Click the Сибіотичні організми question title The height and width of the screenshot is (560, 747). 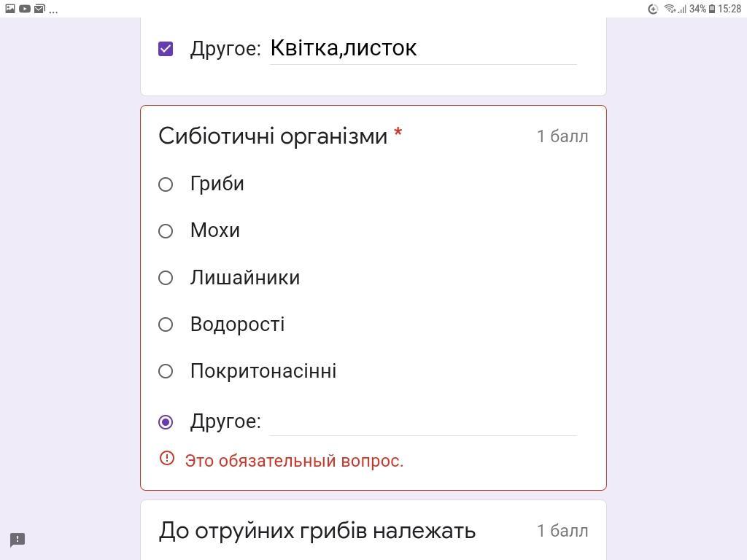tap(273, 136)
